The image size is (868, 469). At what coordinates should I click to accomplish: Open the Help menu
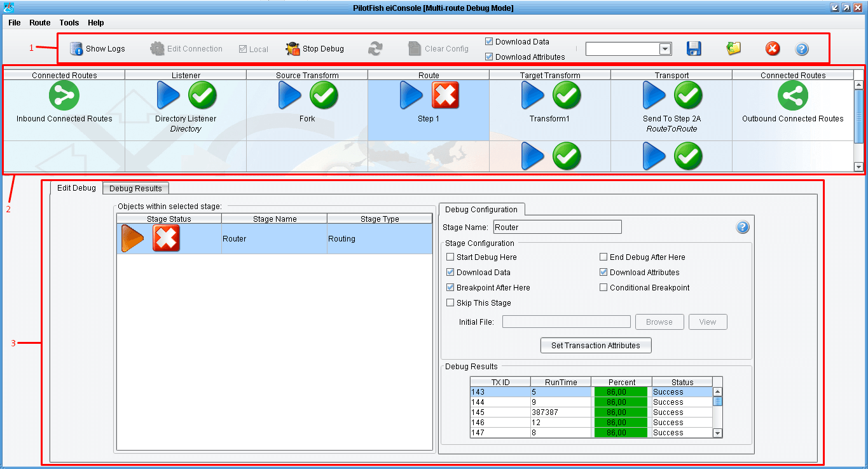coord(96,23)
